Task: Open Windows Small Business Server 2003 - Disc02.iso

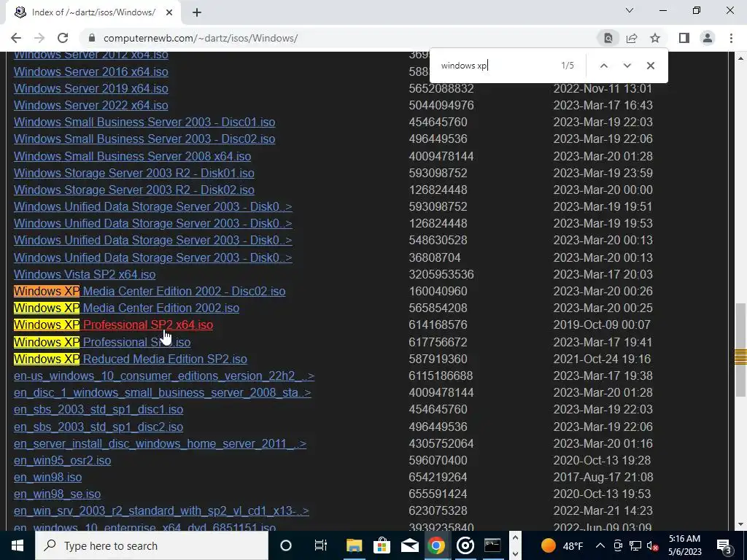Action: click(144, 139)
